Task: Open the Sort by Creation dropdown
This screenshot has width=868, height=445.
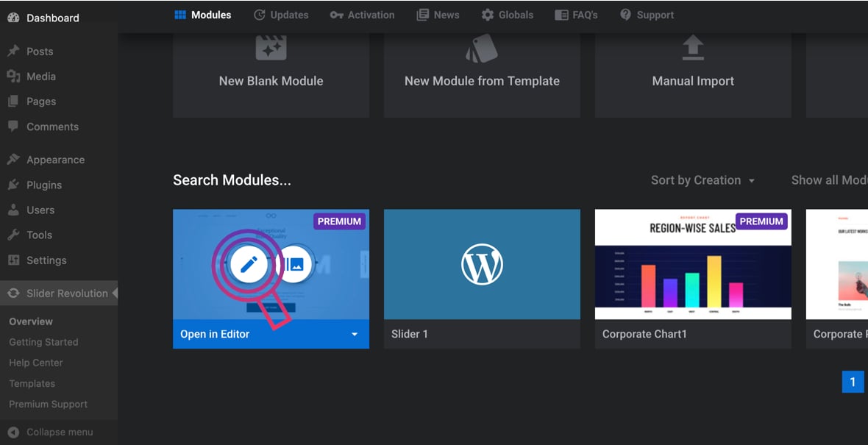Action: point(702,180)
